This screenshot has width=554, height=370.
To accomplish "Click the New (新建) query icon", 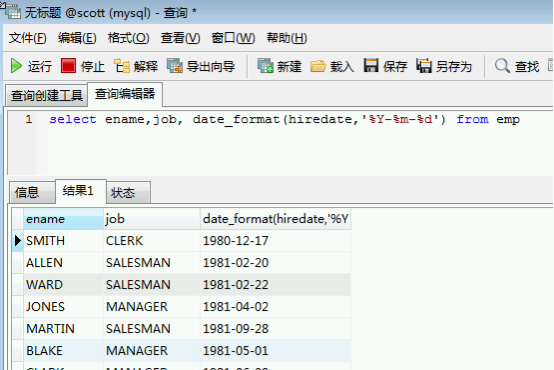I will click(x=265, y=66).
